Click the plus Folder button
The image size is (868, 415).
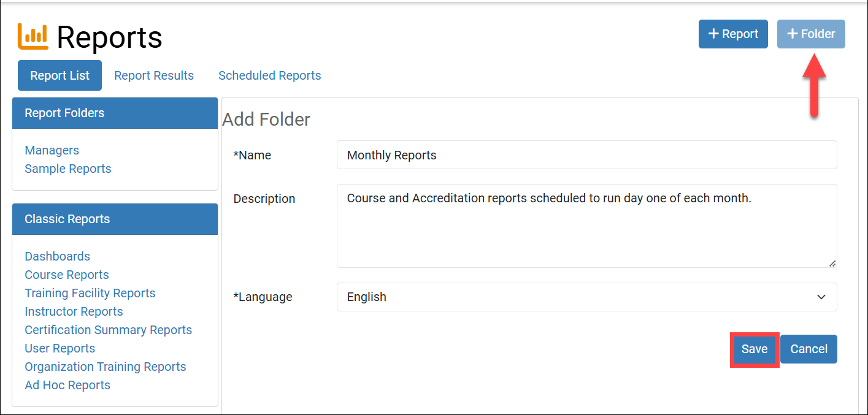coord(811,34)
